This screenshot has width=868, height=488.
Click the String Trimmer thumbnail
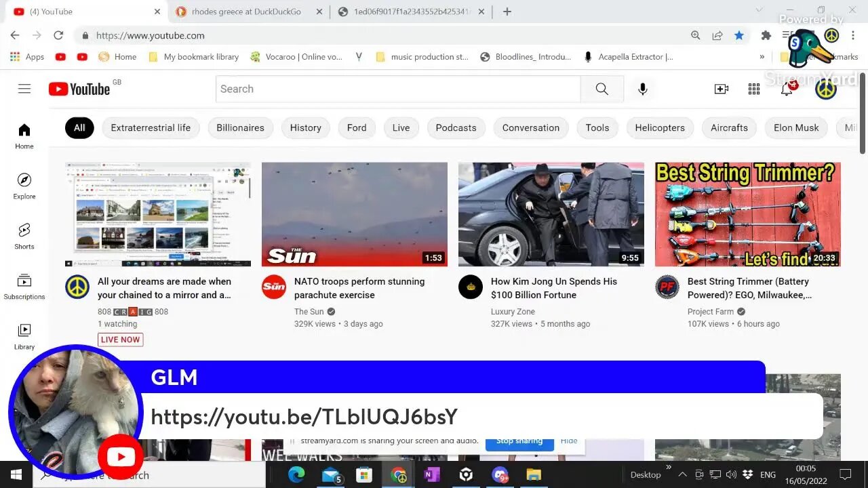[748, 214]
